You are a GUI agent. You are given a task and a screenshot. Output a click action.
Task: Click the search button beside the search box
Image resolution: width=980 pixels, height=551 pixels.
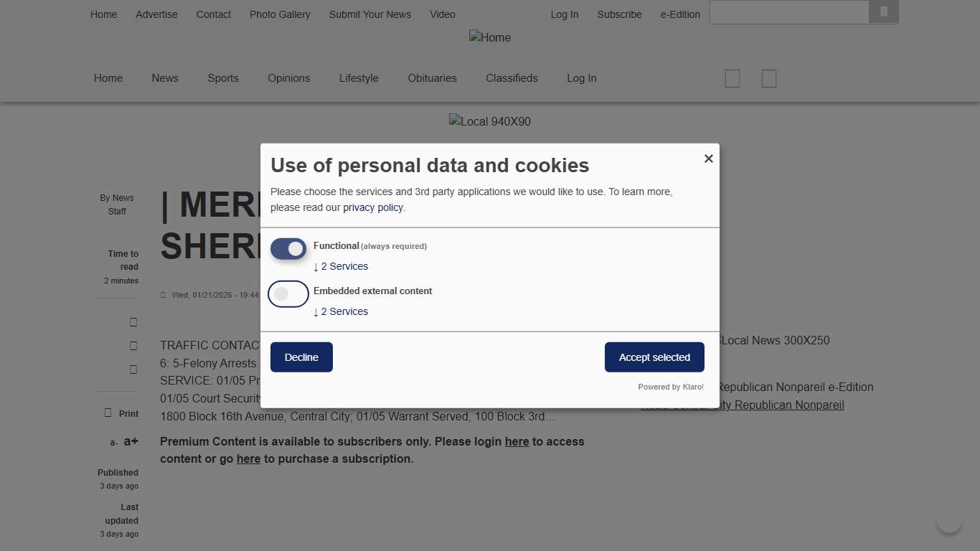(883, 12)
